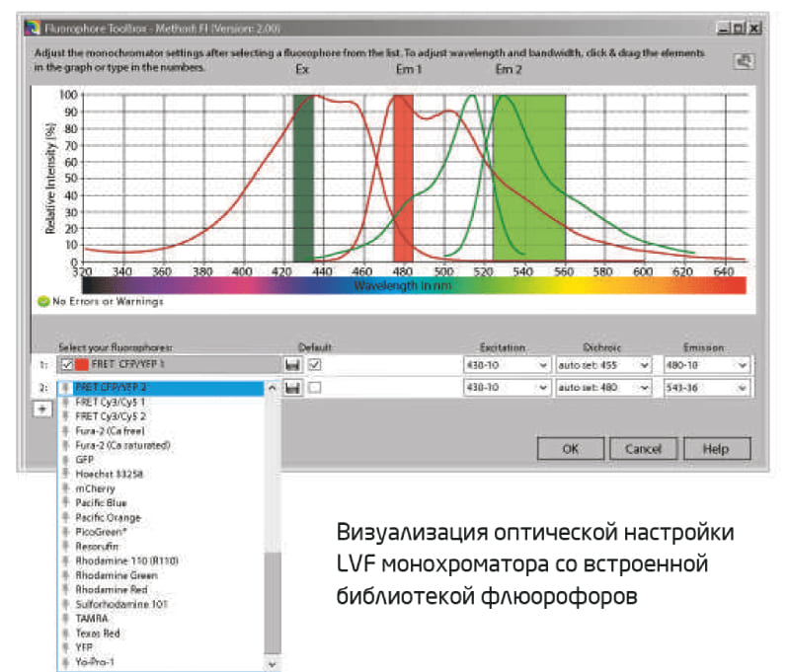Click the red color swatch of FRET CFP/YFP 1
Screen dimensions: 790x672
(x=82, y=364)
